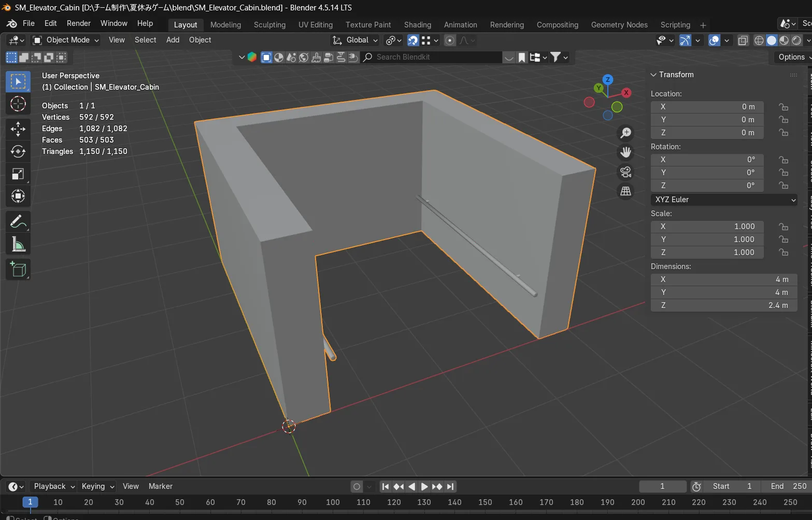The height and width of the screenshot is (520, 812).
Task: Choose the combined Transform tool
Action: pos(18,196)
